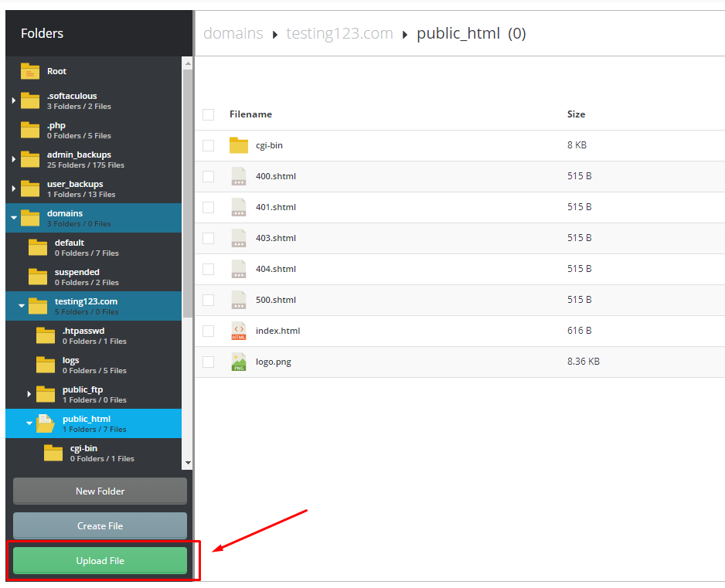725x588 pixels.
Task: Open the 404.shtml filename
Action: point(276,269)
